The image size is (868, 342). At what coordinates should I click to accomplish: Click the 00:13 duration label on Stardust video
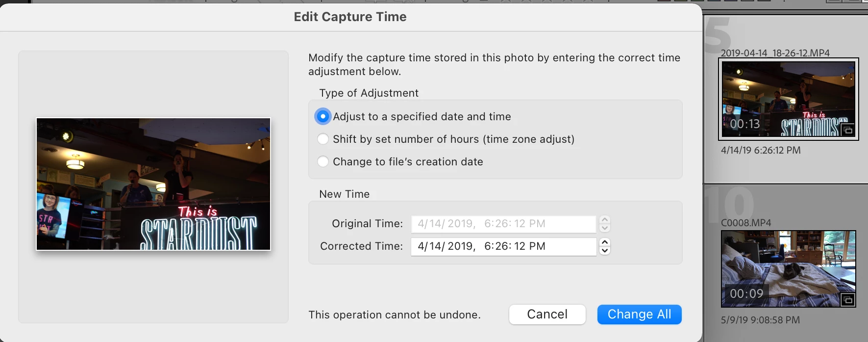coord(744,124)
